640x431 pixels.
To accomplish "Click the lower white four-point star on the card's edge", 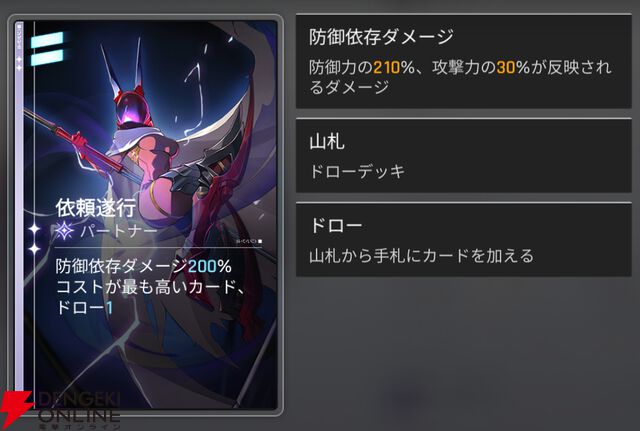I will (34, 248).
